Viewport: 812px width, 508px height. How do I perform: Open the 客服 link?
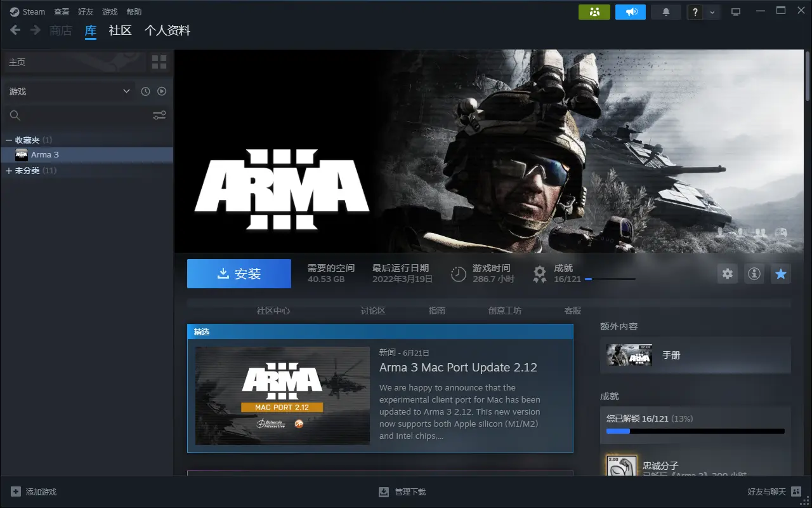point(573,311)
